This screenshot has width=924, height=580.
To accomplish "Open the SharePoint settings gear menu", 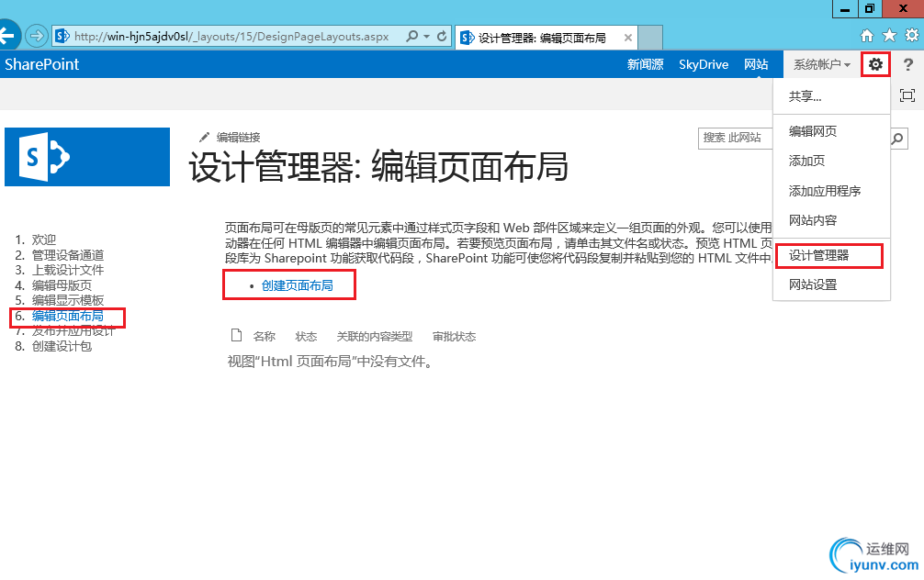I will coord(875,64).
